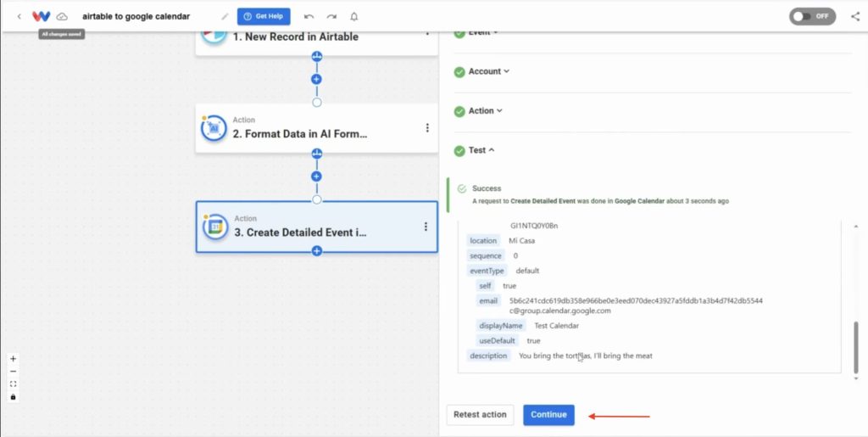Share the workflow via share icon
This screenshot has width=868, height=437.
855,16
